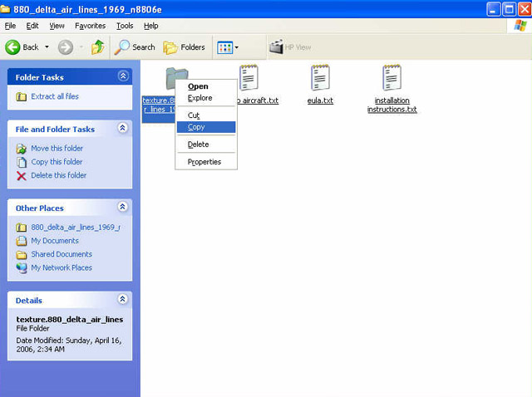Click the Views icon in toolbar
Image resolution: width=532 pixels, height=397 pixels.
225,48
